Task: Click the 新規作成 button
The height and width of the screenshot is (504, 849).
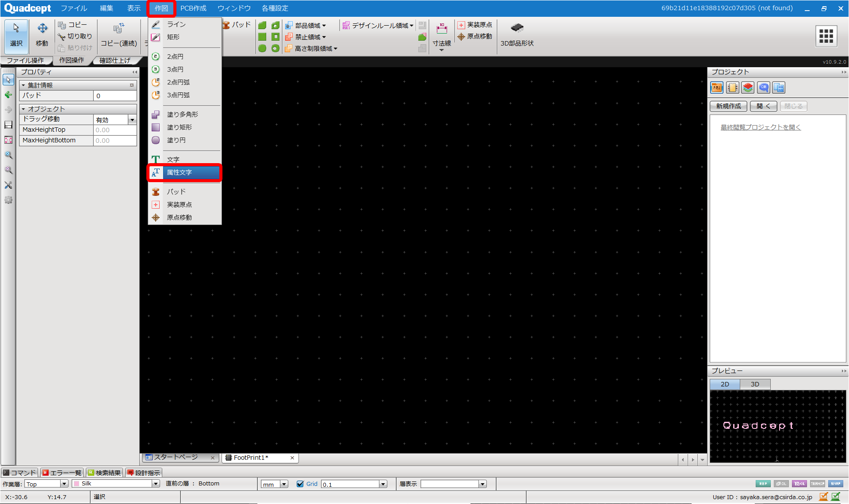Action: click(x=728, y=106)
